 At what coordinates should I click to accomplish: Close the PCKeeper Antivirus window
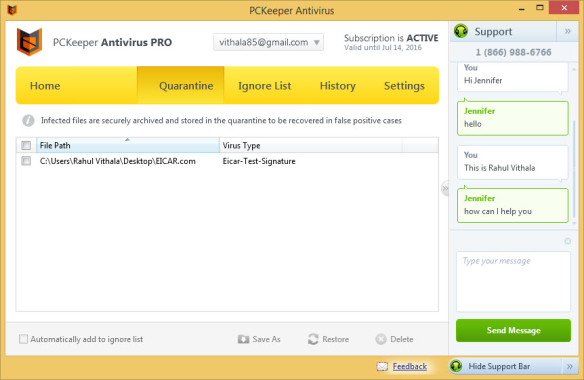(x=564, y=8)
